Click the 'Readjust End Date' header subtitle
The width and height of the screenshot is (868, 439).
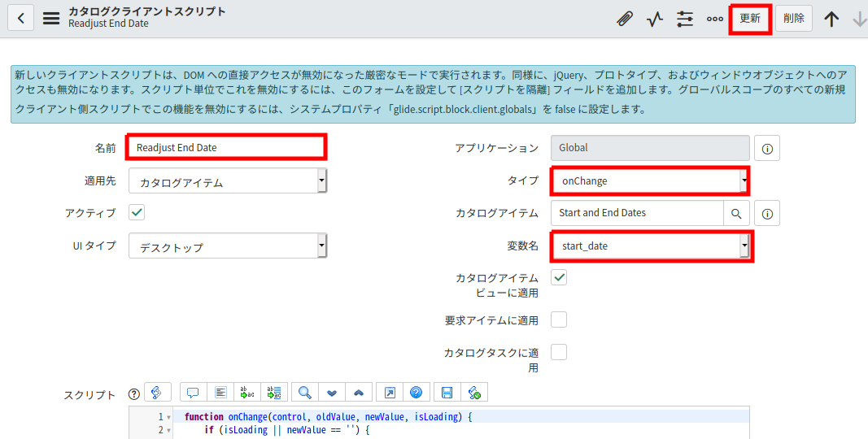108,24
